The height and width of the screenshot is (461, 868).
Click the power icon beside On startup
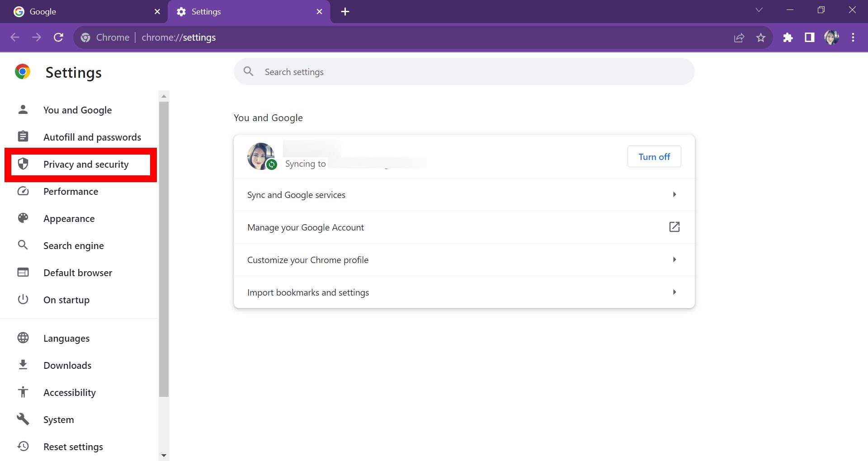point(23,299)
